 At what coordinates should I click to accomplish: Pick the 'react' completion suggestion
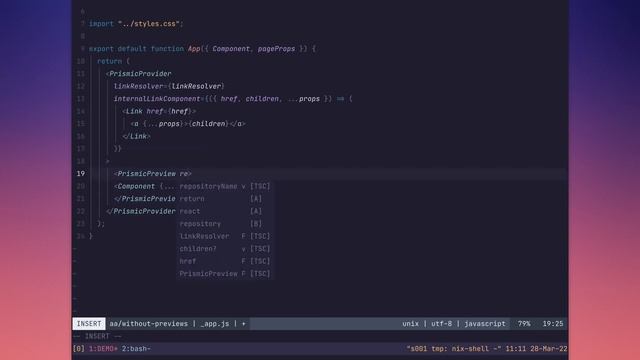point(224,211)
